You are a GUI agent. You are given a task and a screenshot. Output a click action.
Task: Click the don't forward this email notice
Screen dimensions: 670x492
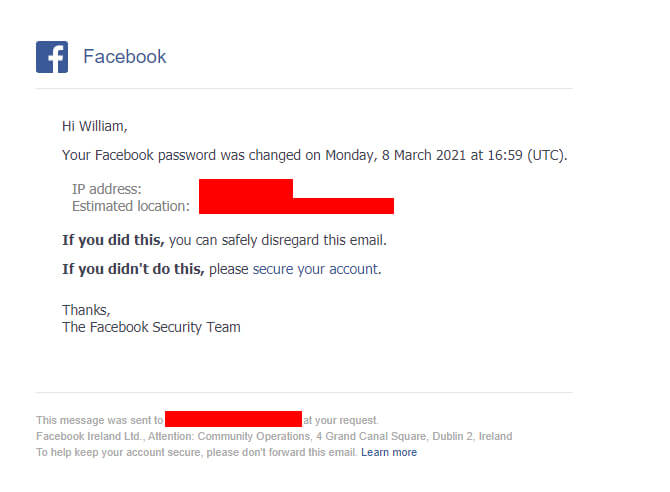[x=197, y=452]
